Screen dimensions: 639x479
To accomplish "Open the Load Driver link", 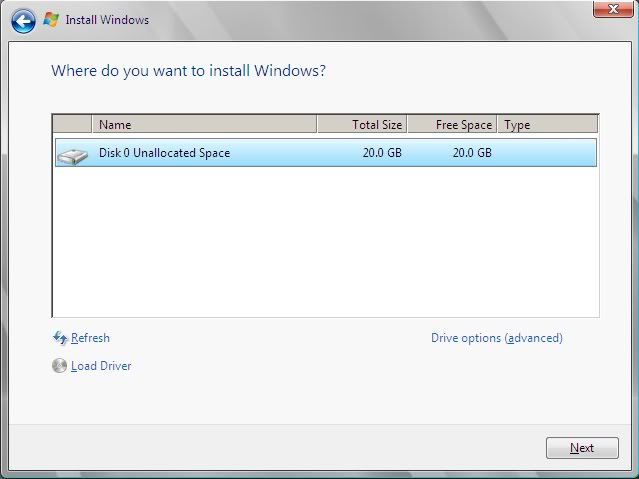I will click(101, 366).
